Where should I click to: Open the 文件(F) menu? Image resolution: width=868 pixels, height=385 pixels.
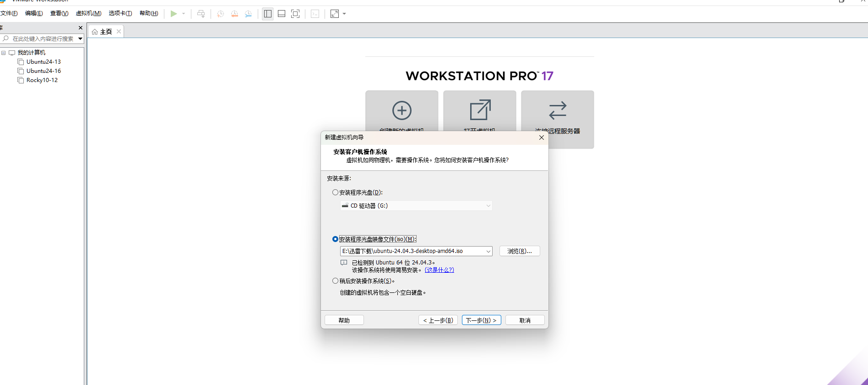pos(9,13)
